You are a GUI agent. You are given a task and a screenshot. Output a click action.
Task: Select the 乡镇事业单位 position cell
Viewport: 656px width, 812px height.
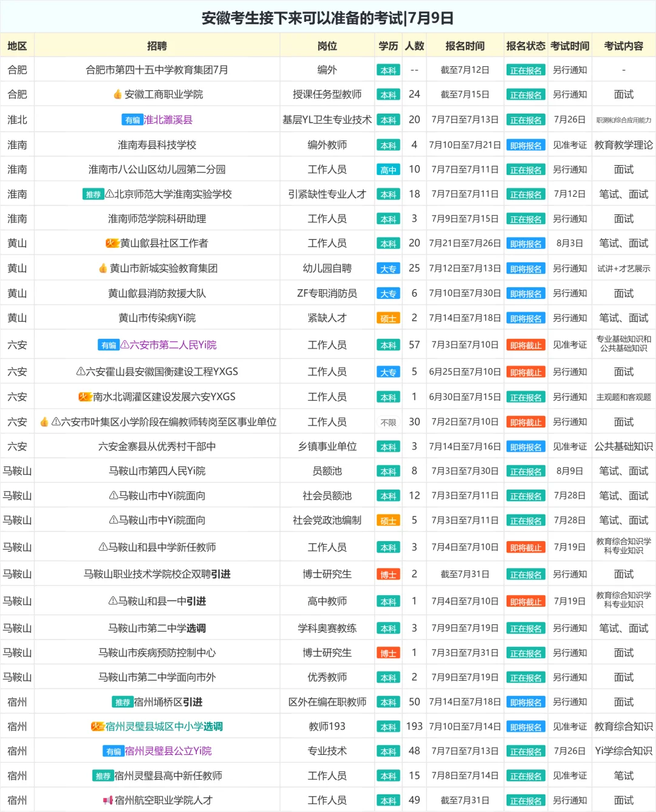[x=327, y=446]
